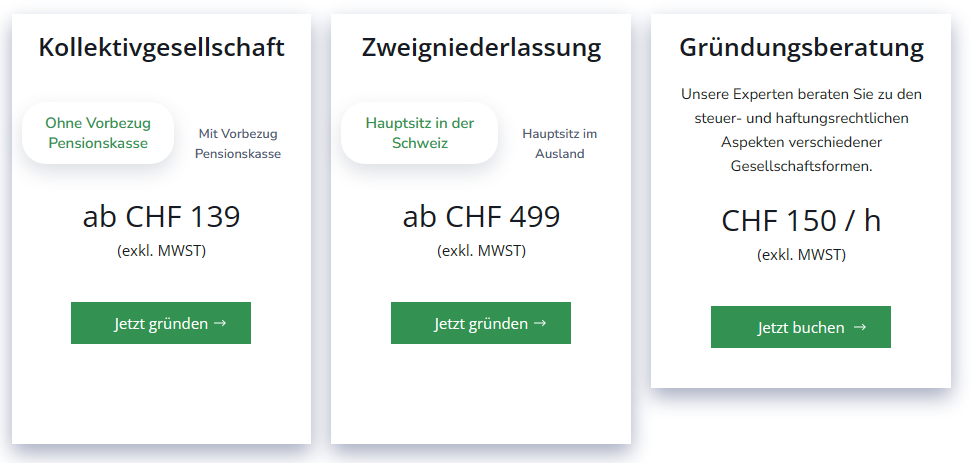Click the ab CHF 139 price
970x463 pixels.
coord(161,217)
